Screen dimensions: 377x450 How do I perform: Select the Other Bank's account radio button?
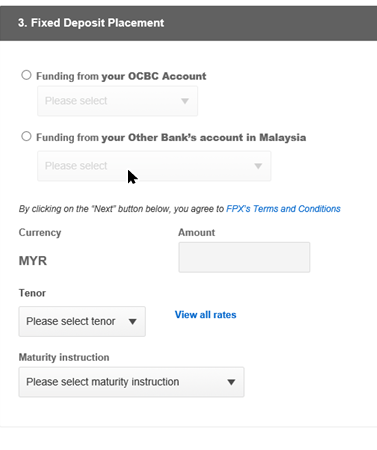(x=26, y=136)
